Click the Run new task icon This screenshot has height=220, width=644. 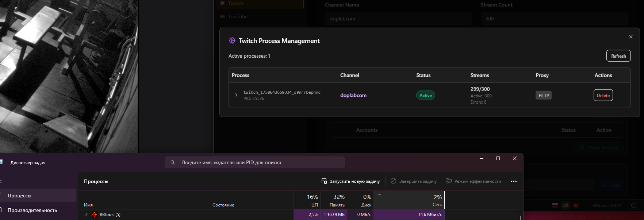tap(324, 181)
